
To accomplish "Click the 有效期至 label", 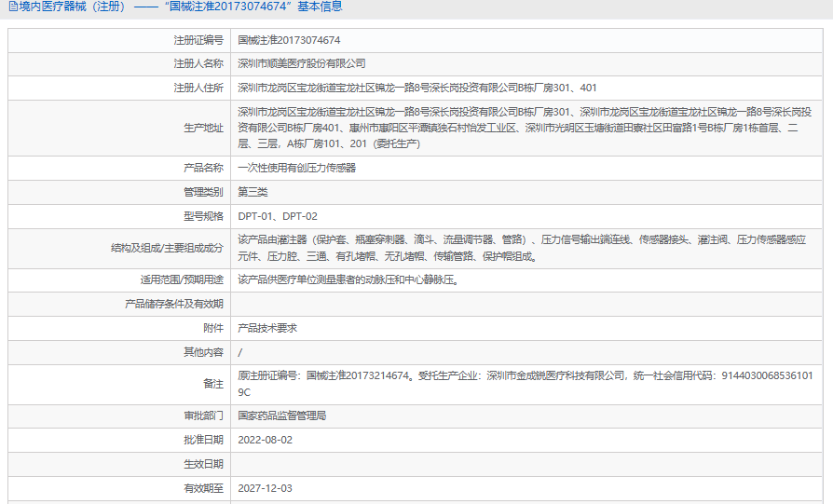I will pyautogui.click(x=203, y=488).
